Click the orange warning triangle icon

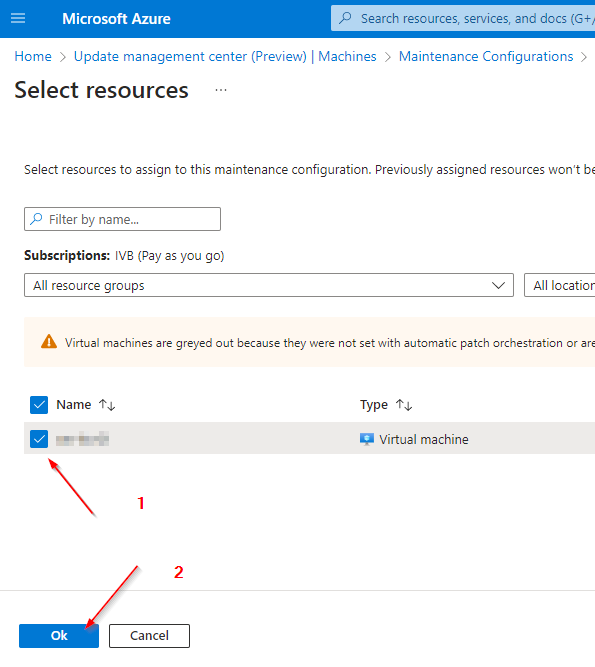coord(49,342)
